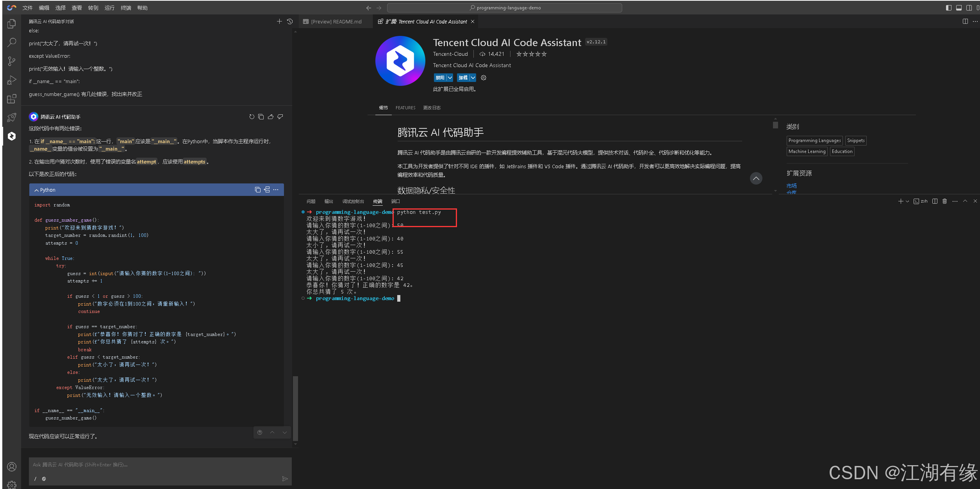Image resolution: width=980 pixels, height=489 pixels.
Task: Click the Programming Languages category tag
Action: click(x=814, y=140)
